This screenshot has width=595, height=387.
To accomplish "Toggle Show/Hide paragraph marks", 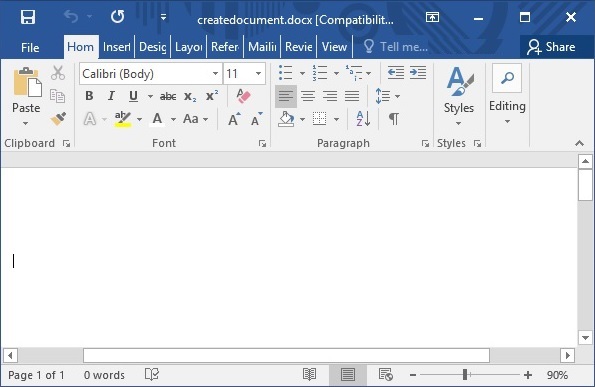I will (394, 119).
